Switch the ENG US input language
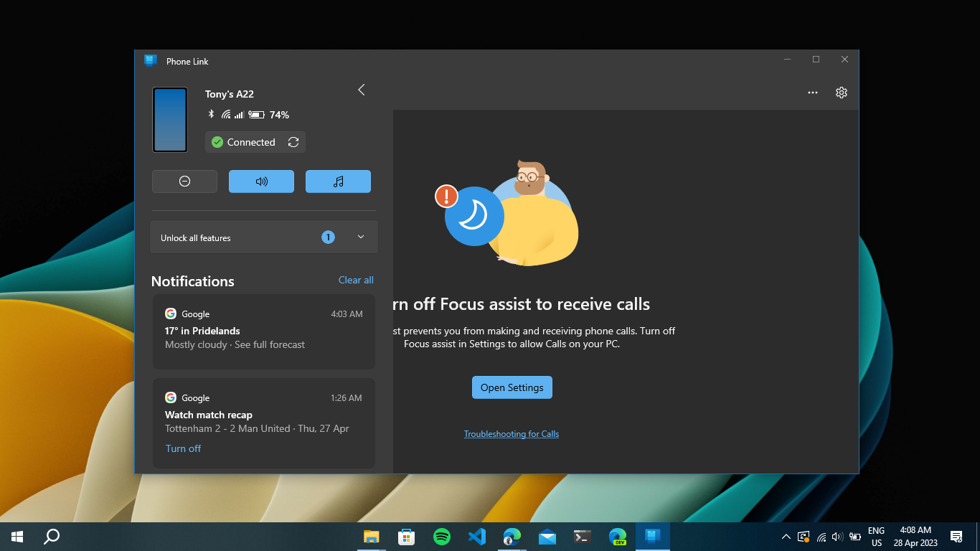 (876, 537)
